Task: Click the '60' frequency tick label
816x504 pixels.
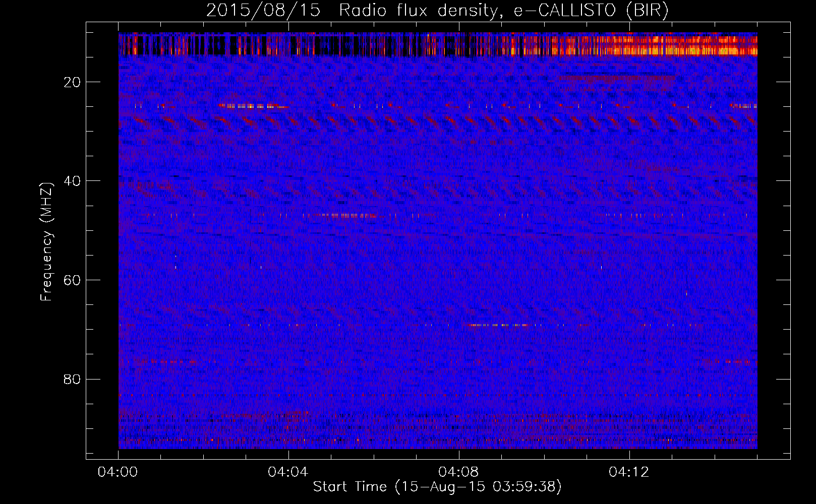Action: tap(73, 280)
